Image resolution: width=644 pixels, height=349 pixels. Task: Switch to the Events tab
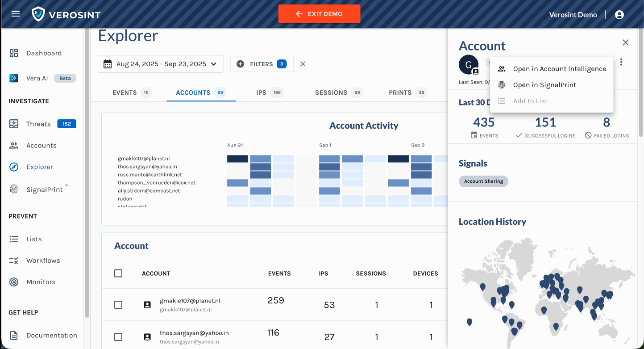[132, 93]
